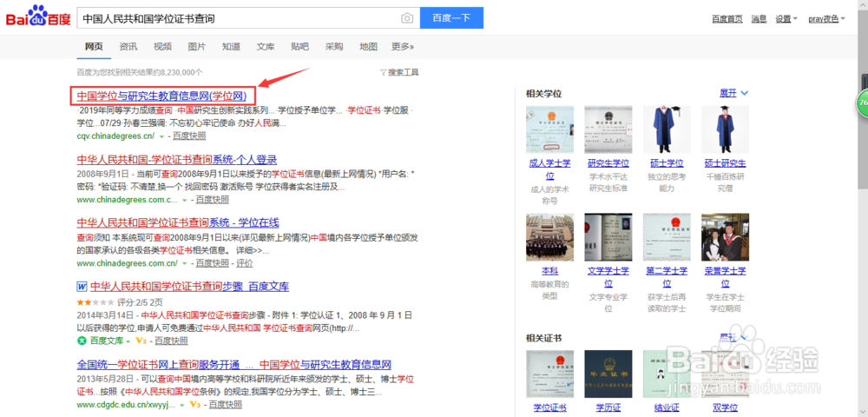This screenshot has width=868, height=417.
Task: Open the 消息 messages link
Action: pos(759,19)
